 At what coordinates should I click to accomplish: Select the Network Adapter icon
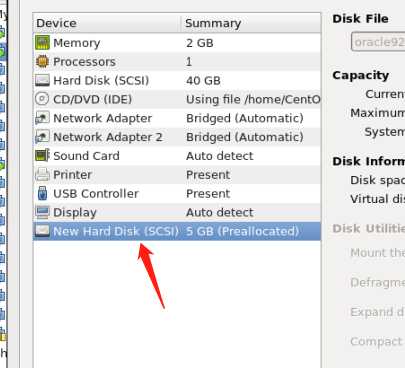pos(42,118)
